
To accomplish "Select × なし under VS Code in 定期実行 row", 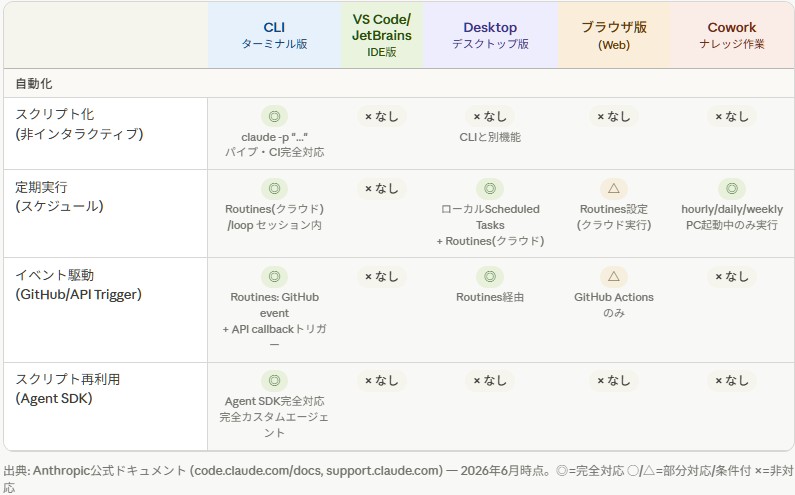I will click(381, 189).
